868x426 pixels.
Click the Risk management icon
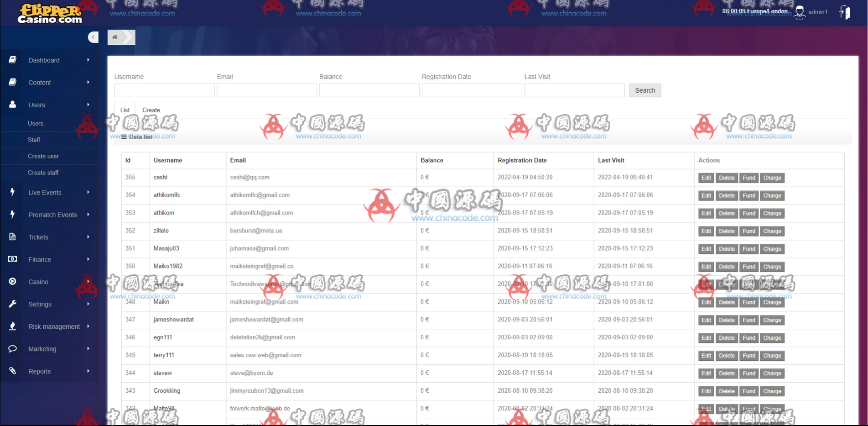tap(13, 326)
